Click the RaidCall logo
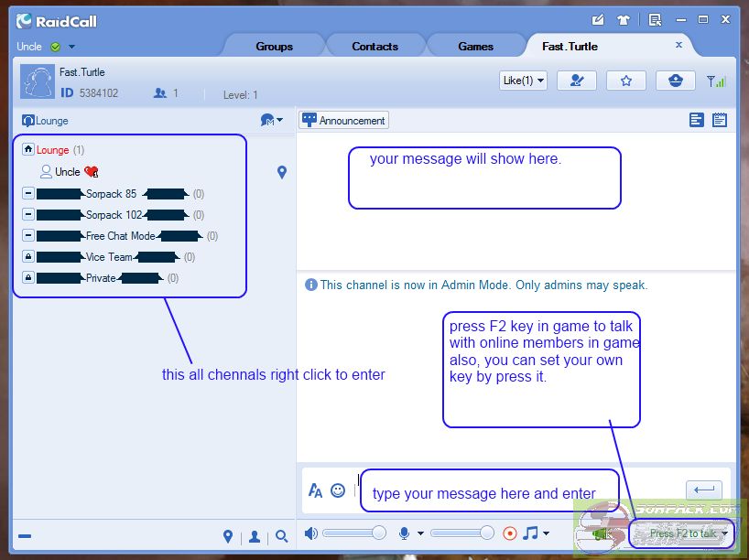Screen dimensions: 749x560 pyautogui.click(x=57, y=21)
